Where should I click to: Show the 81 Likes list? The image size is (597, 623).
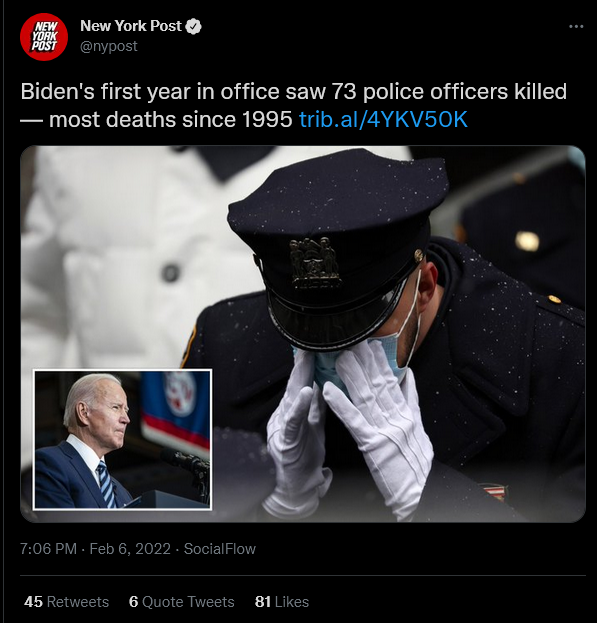[282, 602]
